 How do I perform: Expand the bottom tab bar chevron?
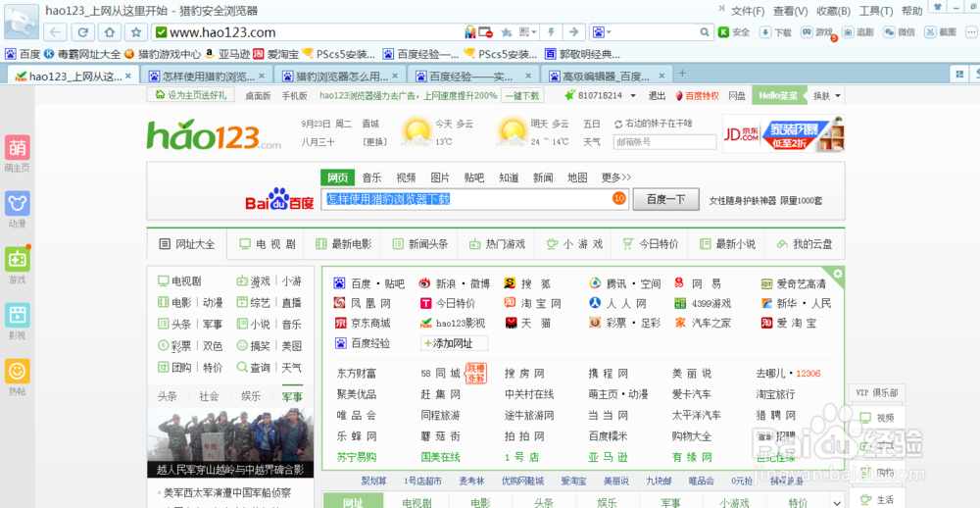coord(837,503)
